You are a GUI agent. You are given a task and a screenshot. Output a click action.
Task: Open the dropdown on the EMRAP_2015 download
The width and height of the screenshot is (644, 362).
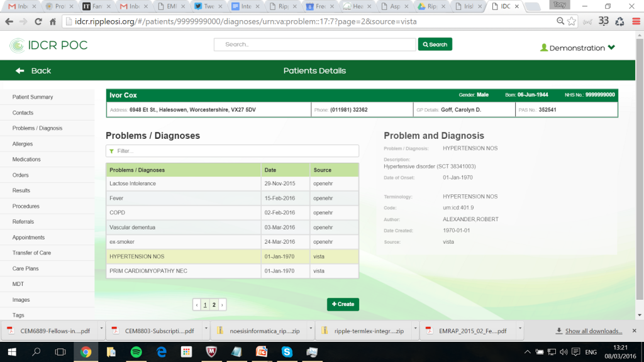coord(519,330)
